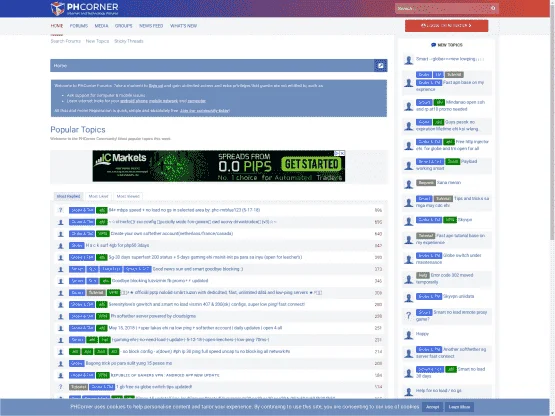Click avatar beside 'no block config' topic
Screen dimensions: 555x416
tap(61, 352)
